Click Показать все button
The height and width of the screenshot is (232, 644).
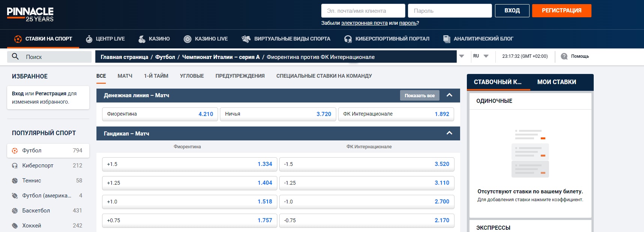point(420,95)
